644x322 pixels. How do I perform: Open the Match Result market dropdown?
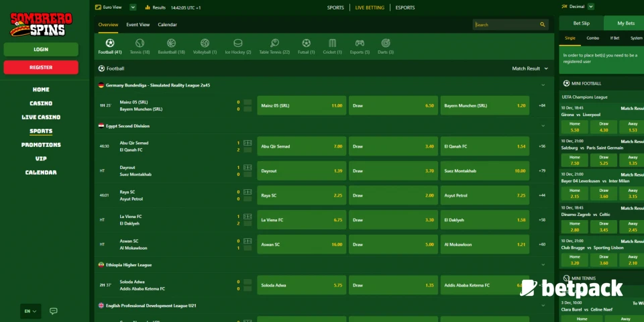(x=530, y=68)
